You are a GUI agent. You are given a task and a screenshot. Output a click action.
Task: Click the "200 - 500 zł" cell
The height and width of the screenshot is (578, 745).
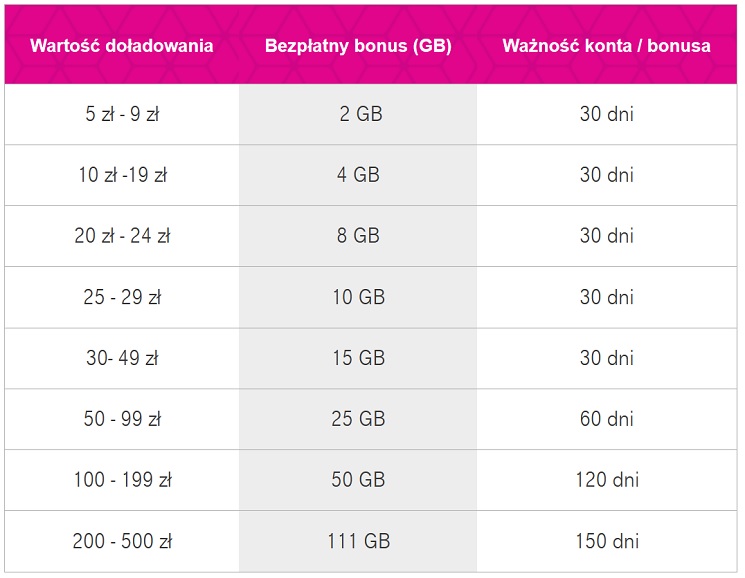coord(122,542)
